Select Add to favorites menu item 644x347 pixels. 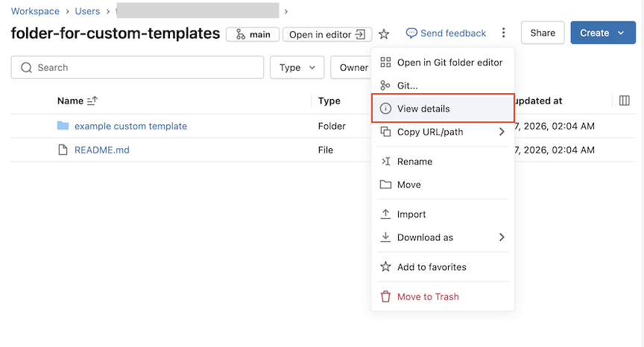431,267
